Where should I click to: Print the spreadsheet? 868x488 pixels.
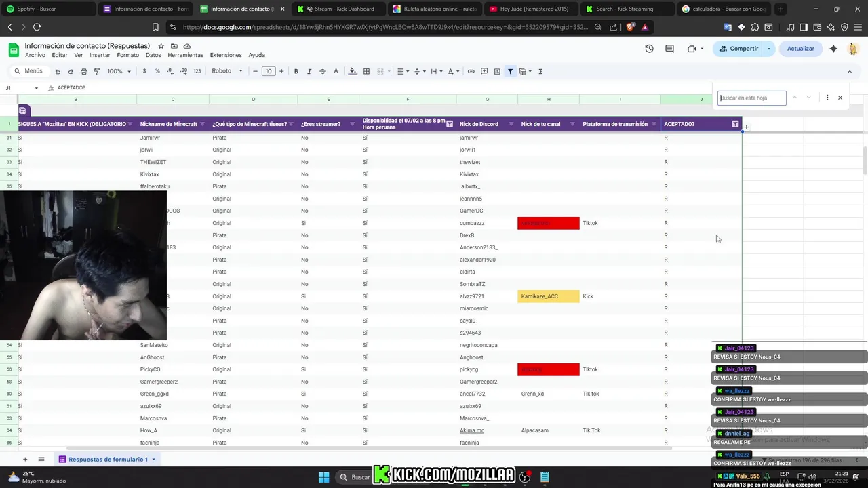[84, 71]
